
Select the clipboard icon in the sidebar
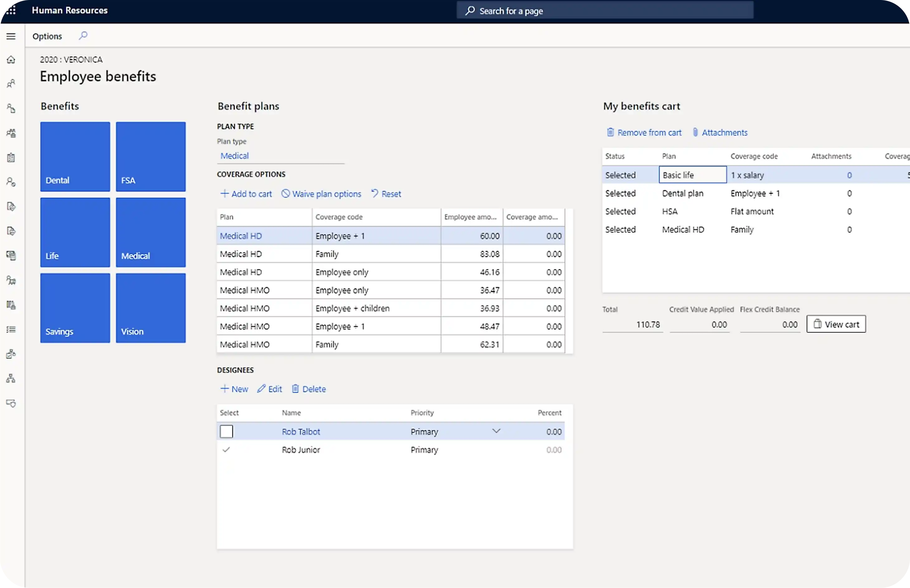tap(11, 157)
